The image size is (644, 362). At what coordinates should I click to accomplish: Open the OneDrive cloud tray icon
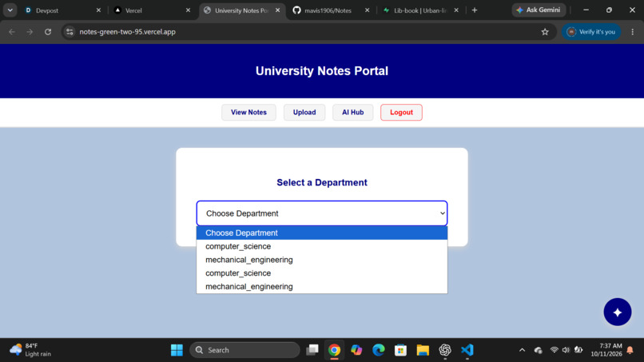point(538,350)
